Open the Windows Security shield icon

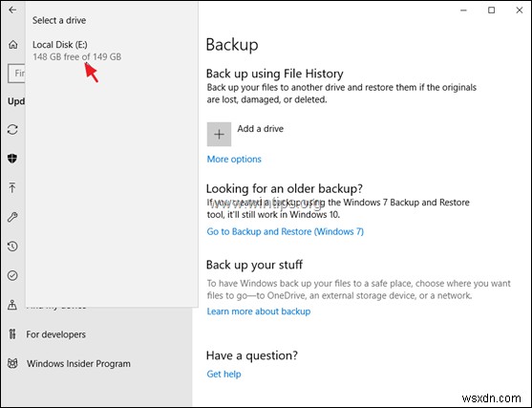[x=12, y=159]
